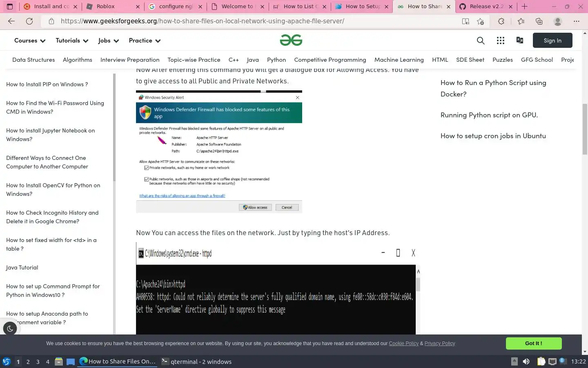Open the Cookie Policy link
This screenshot has width=588, height=368.
[403, 343]
